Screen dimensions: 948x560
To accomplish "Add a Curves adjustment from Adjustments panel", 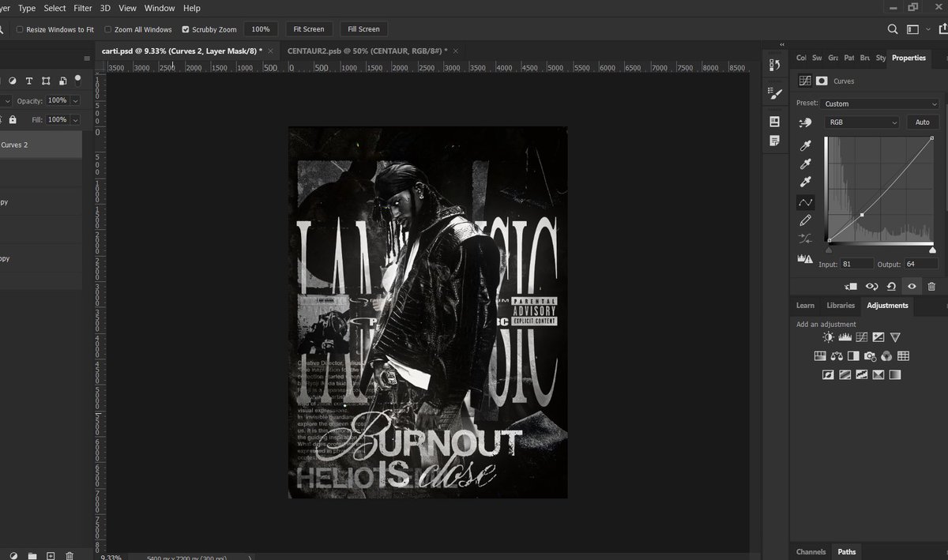I will click(x=861, y=337).
